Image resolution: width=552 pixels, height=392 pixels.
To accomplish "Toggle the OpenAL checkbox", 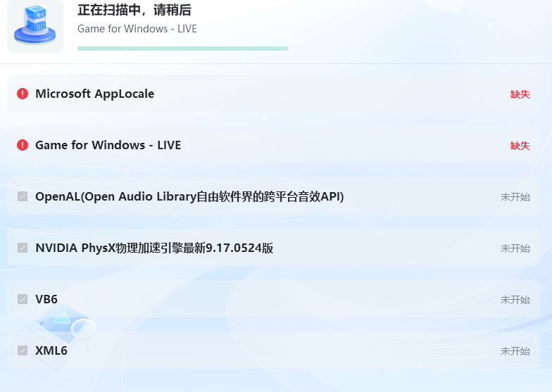I will pyautogui.click(x=23, y=196).
